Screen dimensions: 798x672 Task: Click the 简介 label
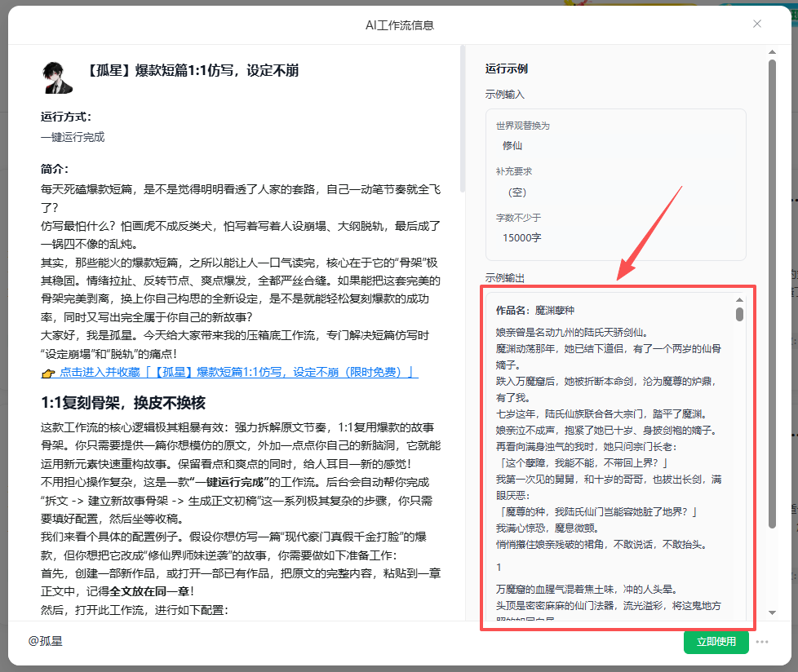click(x=54, y=169)
